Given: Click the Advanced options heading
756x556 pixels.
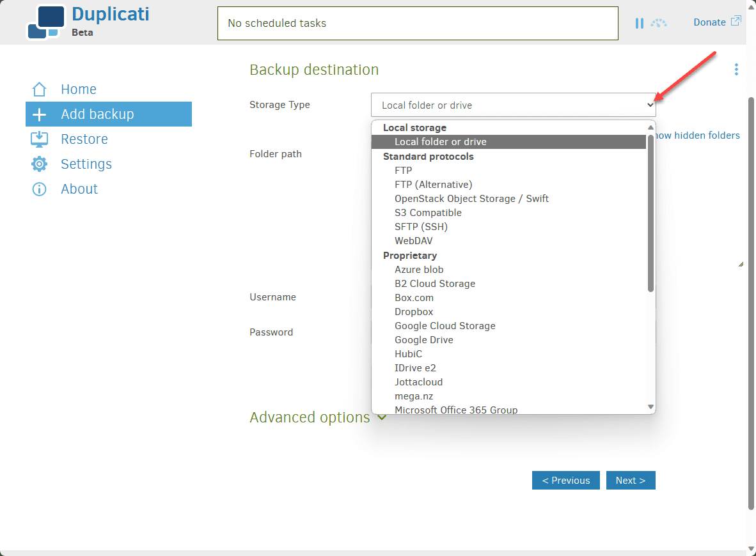Looking at the screenshot, I should coord(310,417).
